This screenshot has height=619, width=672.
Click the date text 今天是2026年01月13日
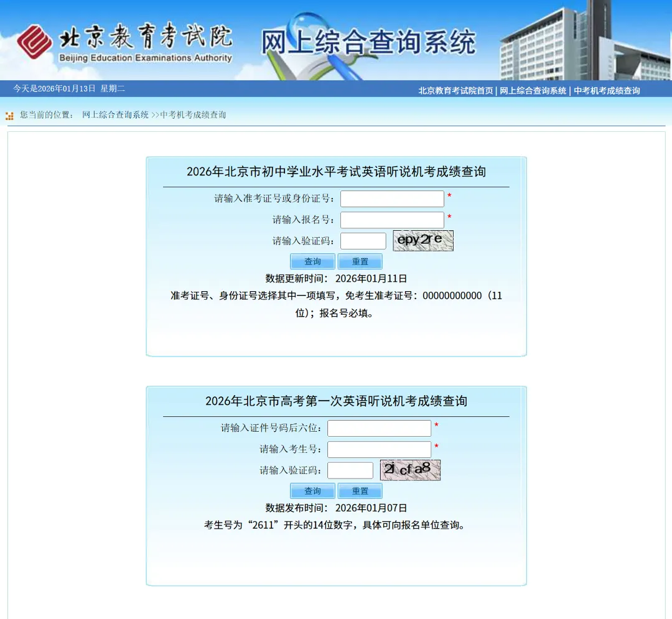(54, 89)
